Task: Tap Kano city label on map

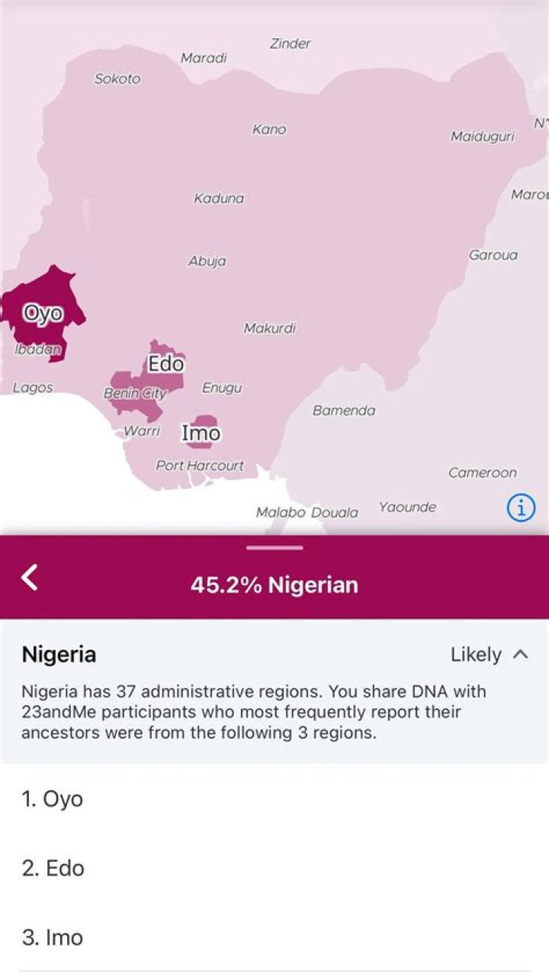Action: click(x=269, y=130)
